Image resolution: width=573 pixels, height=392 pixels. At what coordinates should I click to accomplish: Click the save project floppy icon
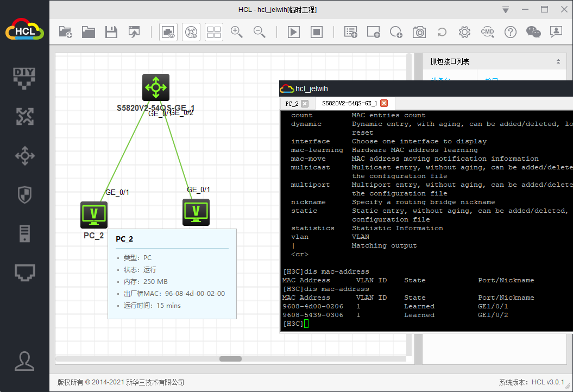111,32
